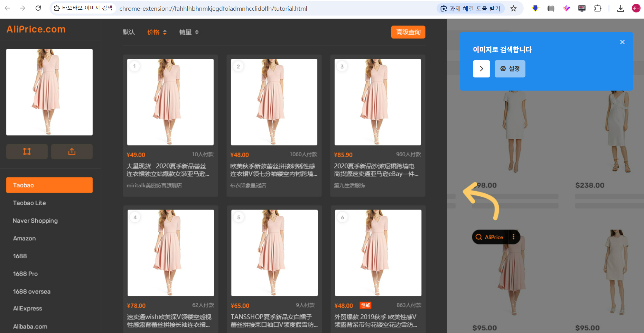Open the browser downloads icon
Image resolution: width=644 pixels, height=333 pixels.
click(620, 8)
